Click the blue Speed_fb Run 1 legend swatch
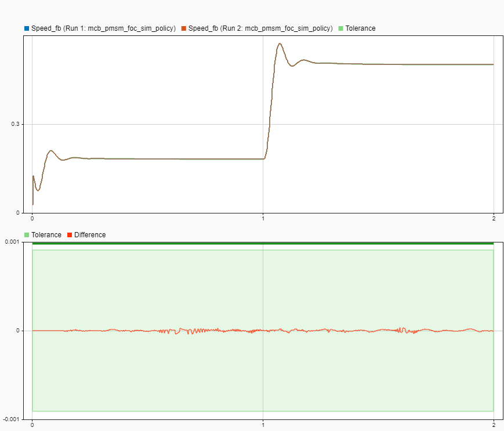The image size is (504, 431). tap(26, 28)
